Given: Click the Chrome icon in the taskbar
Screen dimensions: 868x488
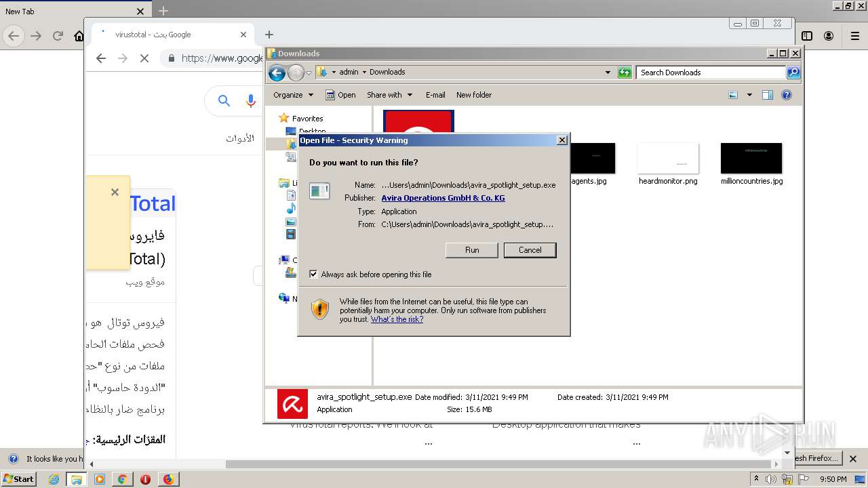Looking at the screenshot, I should point(122,479).
